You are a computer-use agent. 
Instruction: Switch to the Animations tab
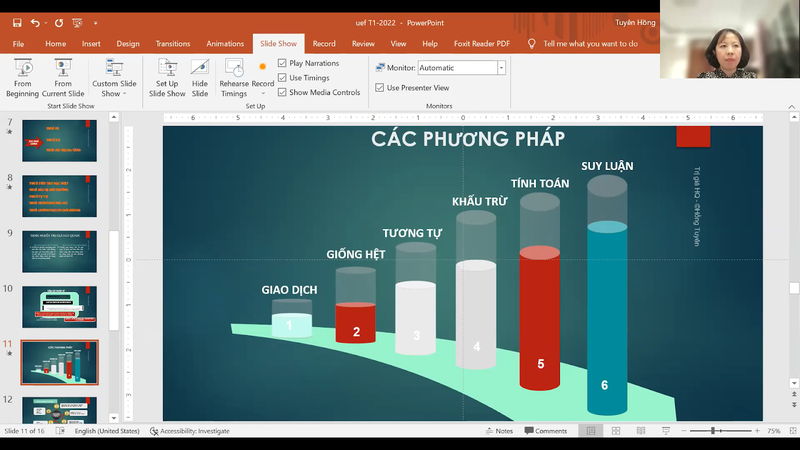click(225, 44)
